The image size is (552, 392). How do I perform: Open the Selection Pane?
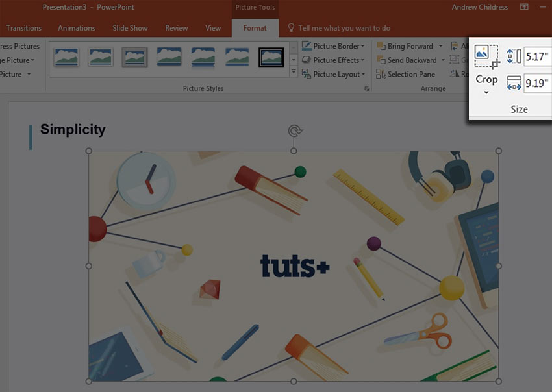(x=411, y=74)
